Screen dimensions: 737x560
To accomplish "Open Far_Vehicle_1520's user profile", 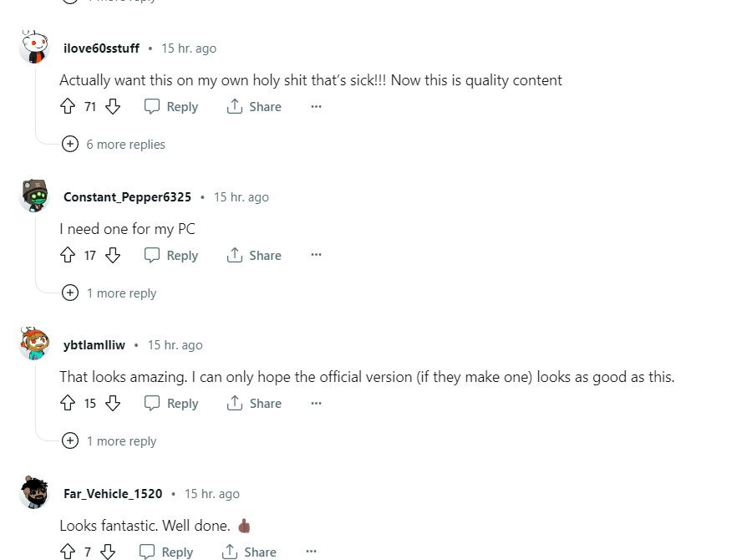I will [x=113, y=494].
